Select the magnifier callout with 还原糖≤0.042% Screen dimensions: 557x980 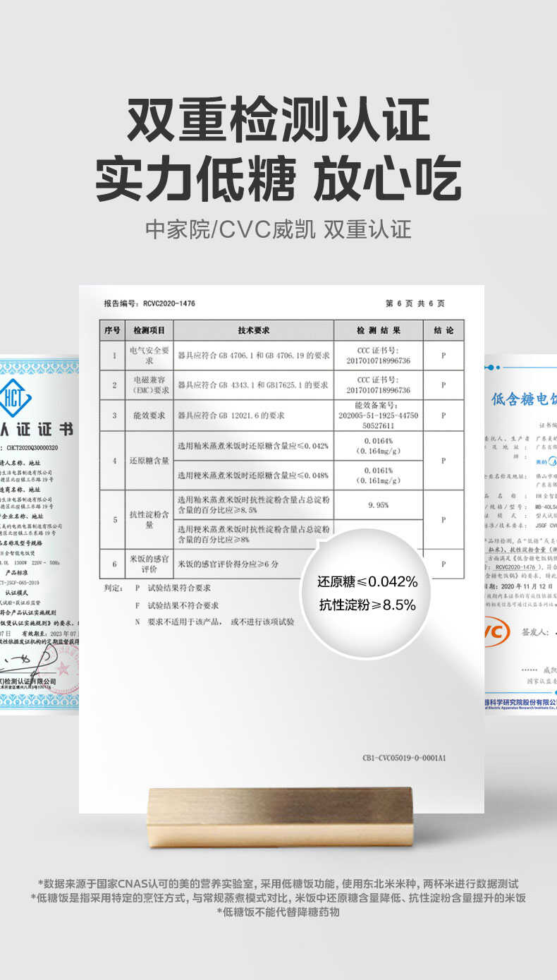click(366, 593)
